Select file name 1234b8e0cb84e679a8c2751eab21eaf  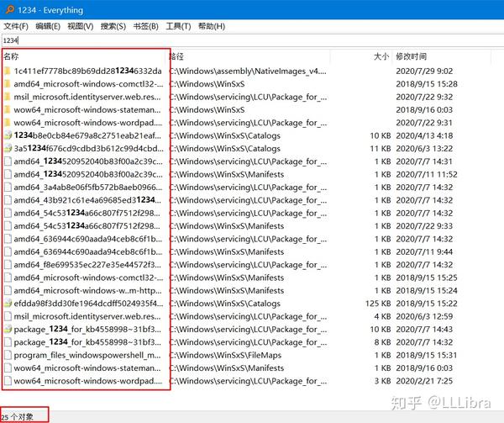pyautogui.click(x=87, y=135)
